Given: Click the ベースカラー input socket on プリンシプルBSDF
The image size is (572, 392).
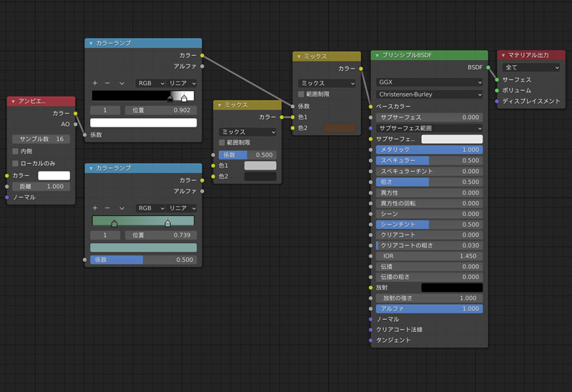Looking at the screenshot, I should [x=371, y=106].
